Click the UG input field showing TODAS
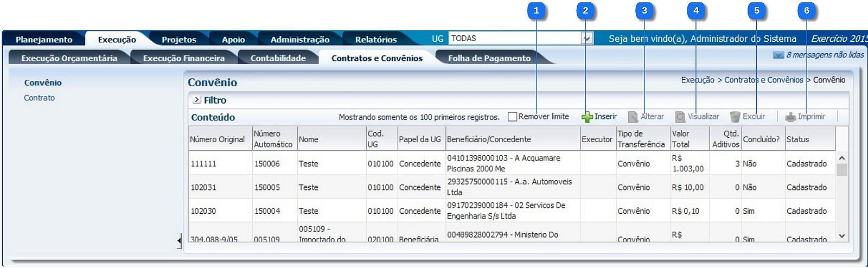This screenshot has height=268, width=868. [x=514, y=39]
